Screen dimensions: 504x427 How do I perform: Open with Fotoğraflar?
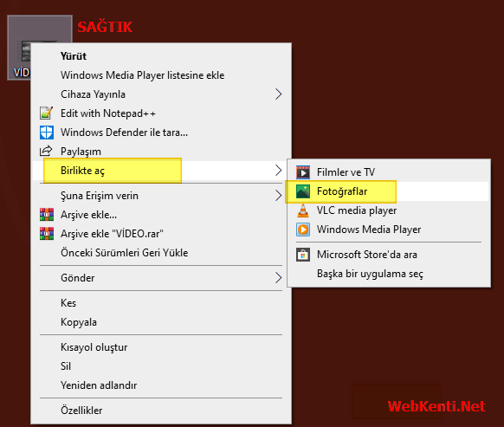[x=389, y=191]
